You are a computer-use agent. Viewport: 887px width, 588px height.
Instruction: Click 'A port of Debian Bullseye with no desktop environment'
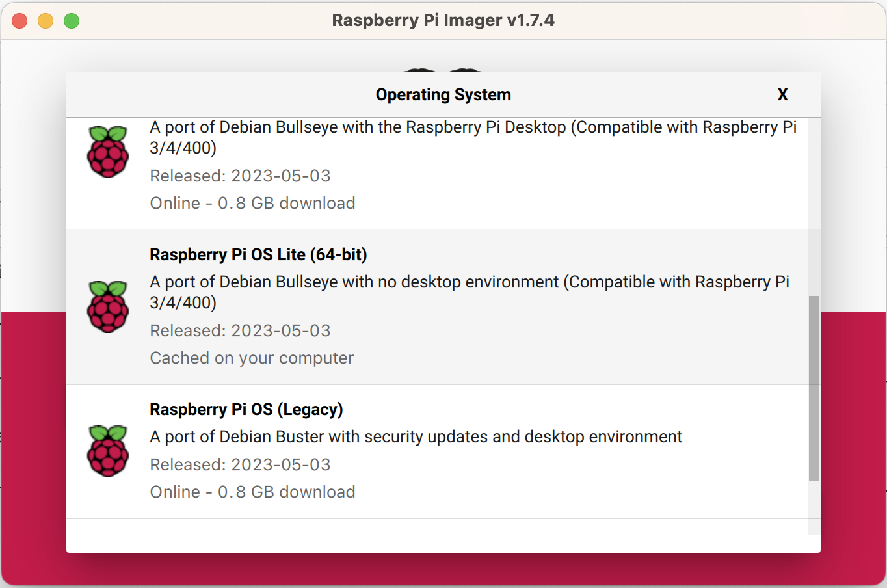[470, 292]
